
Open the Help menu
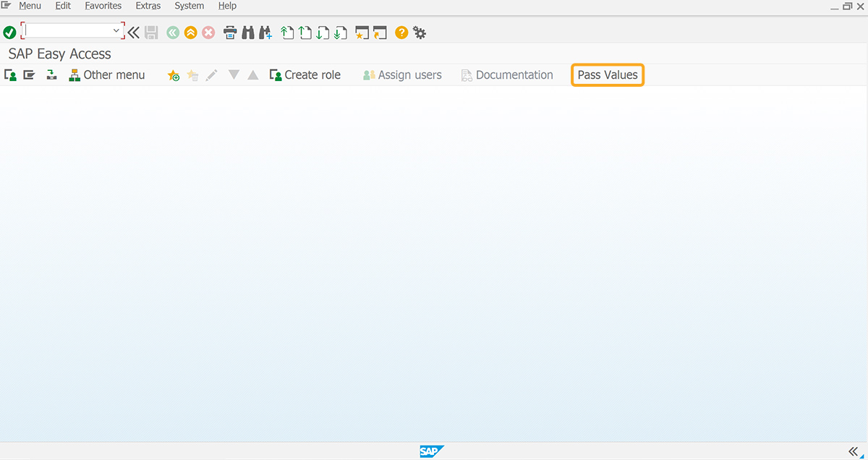[x=228, y=6]
